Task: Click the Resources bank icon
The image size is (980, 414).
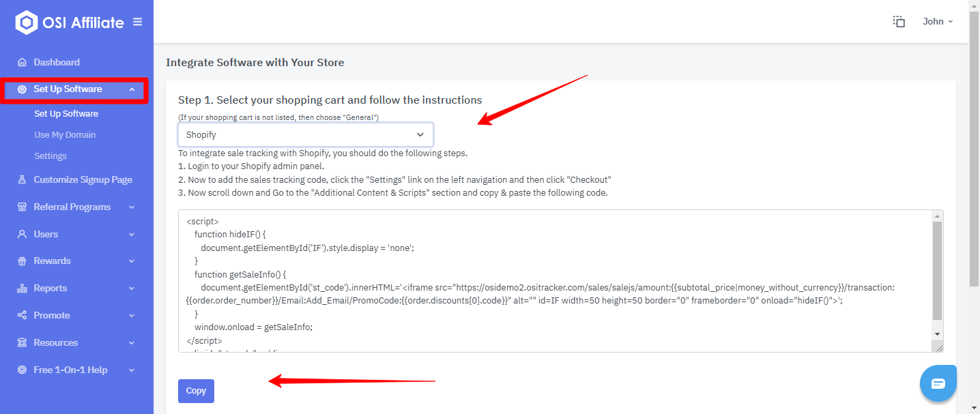Action: (x=23, y=342)
